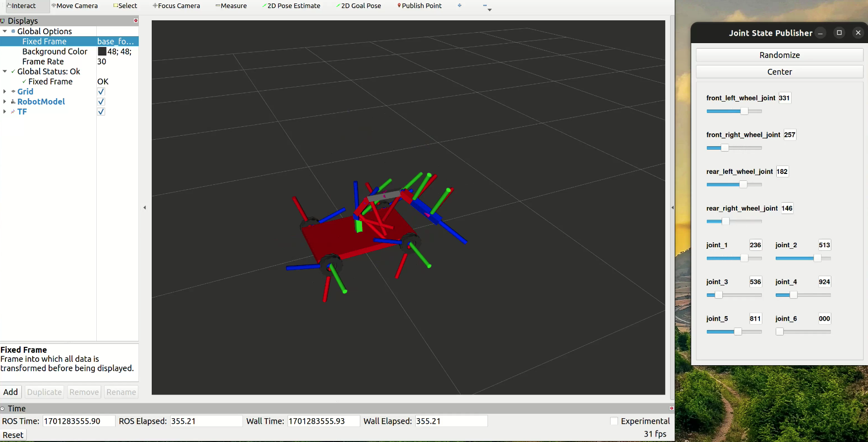868x442 pixels.
Task: Switch to the Focus Camera tool
Action: 177,6
